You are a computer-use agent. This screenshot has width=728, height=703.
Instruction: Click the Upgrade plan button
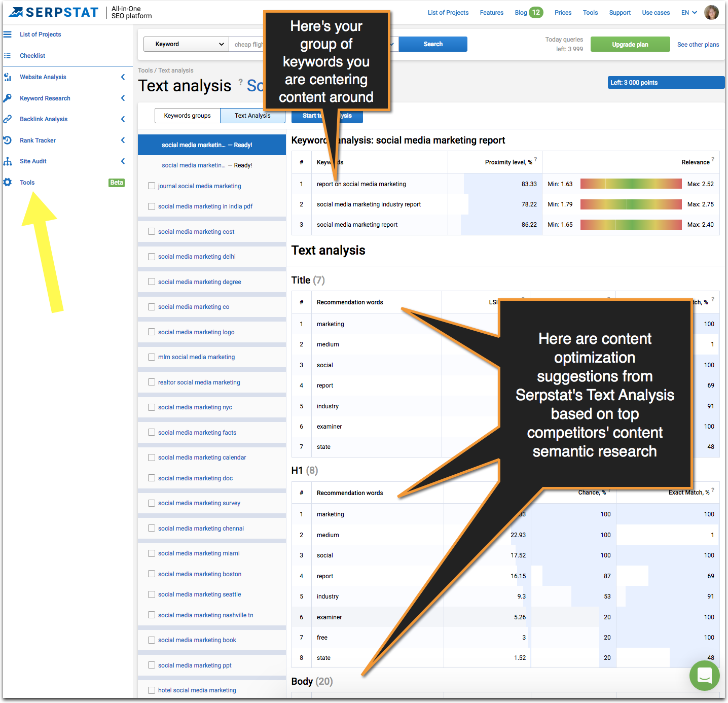click(x=630, y=44)
